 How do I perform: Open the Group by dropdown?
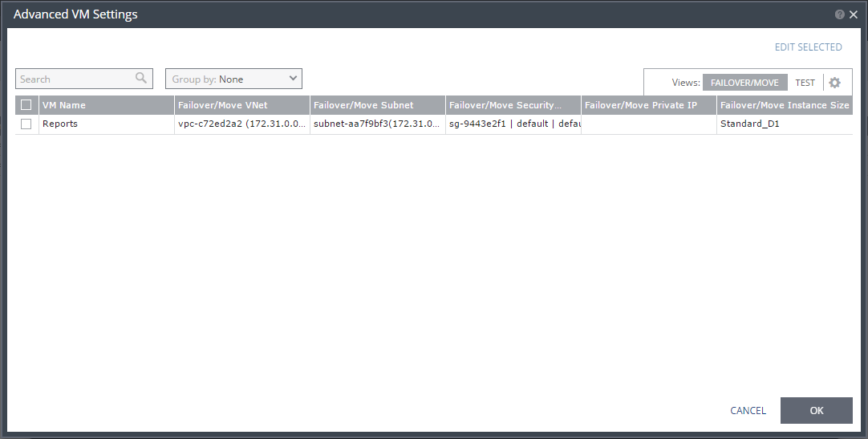[233, 79]
